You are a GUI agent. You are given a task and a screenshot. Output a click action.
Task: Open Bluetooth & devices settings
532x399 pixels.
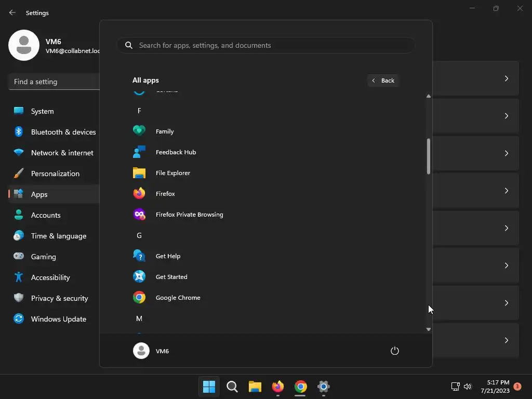pyautogui.click(x=54, y=131)
